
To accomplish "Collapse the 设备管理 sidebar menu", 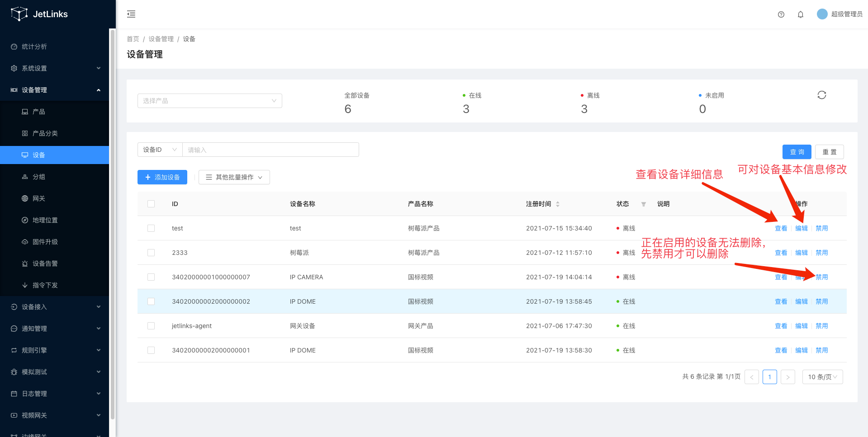I will click(x=54, y=90).
